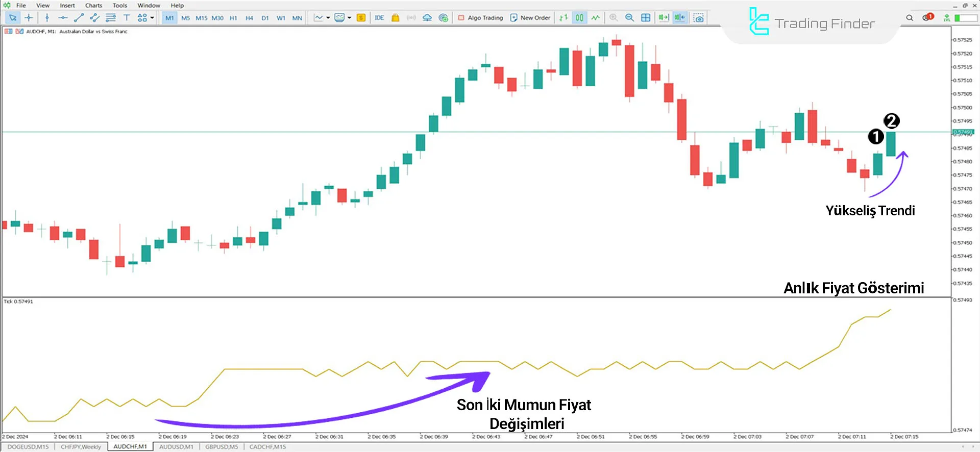Image resolution: width=980 pixels, height=452 pixels.
Task: Click the New Order button
Action: [x=530, y=18]
